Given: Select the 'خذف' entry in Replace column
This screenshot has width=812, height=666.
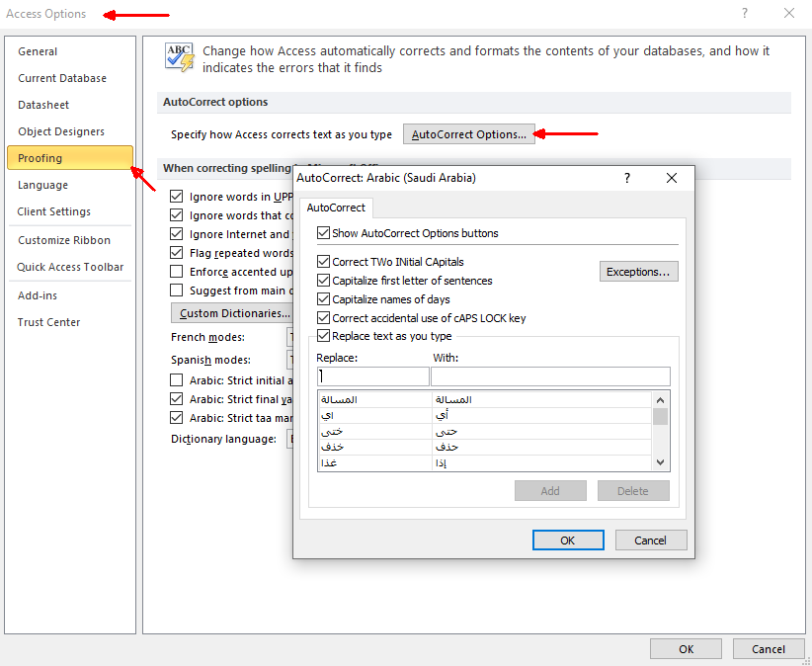Looking at the screenshot, I should (375, 447).
